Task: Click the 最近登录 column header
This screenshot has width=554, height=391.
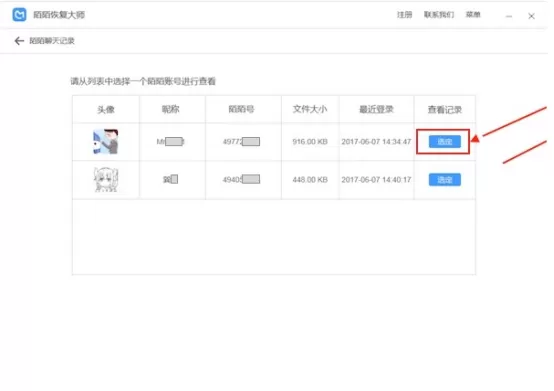Action: pyautogui.click(x=376, y=109)
